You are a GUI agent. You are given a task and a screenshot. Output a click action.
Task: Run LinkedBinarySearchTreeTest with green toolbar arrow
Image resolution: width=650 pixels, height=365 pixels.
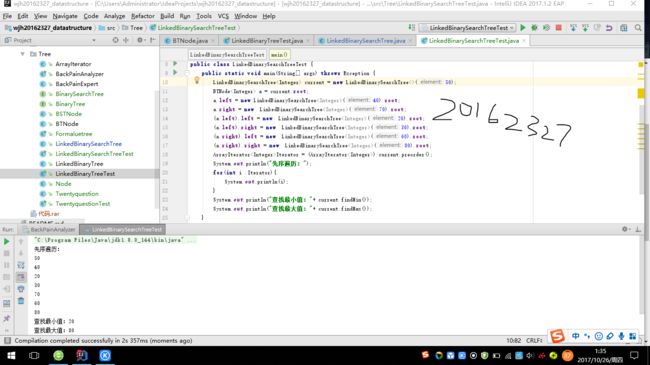pyautogui.click(x=523, y=28)
